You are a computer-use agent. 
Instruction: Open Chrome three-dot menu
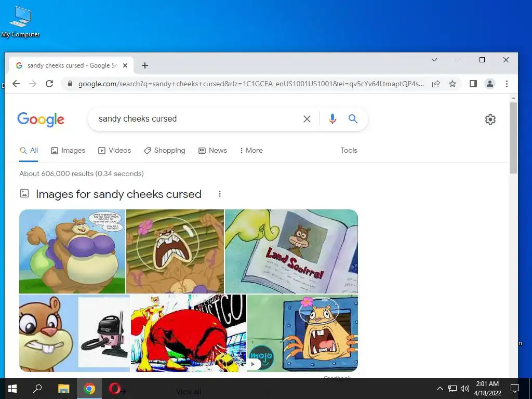pos(507,84)
